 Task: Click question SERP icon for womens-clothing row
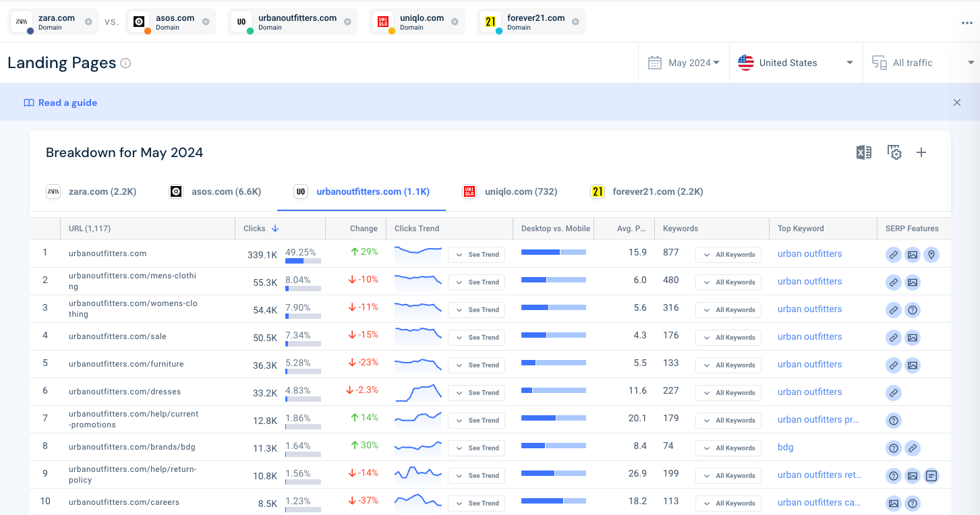pyautogui.click(x=913, y=310)
